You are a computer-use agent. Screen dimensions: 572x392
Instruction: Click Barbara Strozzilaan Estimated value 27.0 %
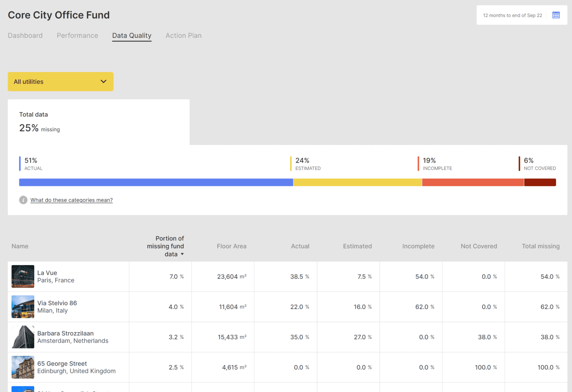(363, 337)
